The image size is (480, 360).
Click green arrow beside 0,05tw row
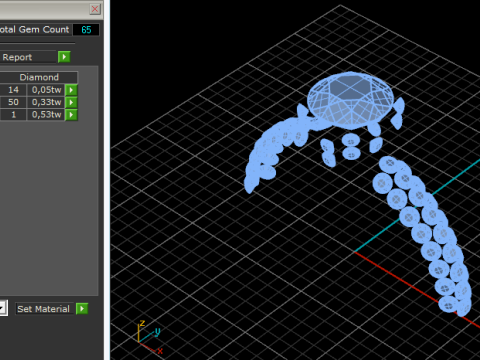(71, 90)
